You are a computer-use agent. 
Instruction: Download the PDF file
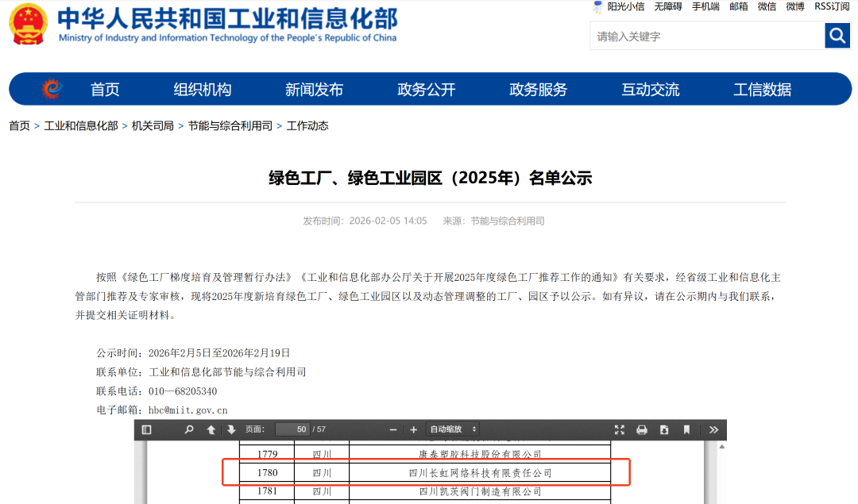coord(663,429)
